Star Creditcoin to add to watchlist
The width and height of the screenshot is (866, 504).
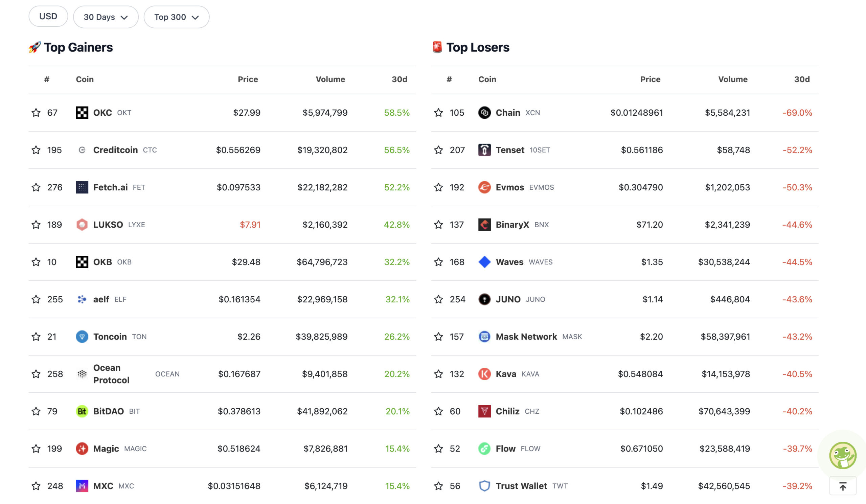pyautogui.click(x=36, y=150)
